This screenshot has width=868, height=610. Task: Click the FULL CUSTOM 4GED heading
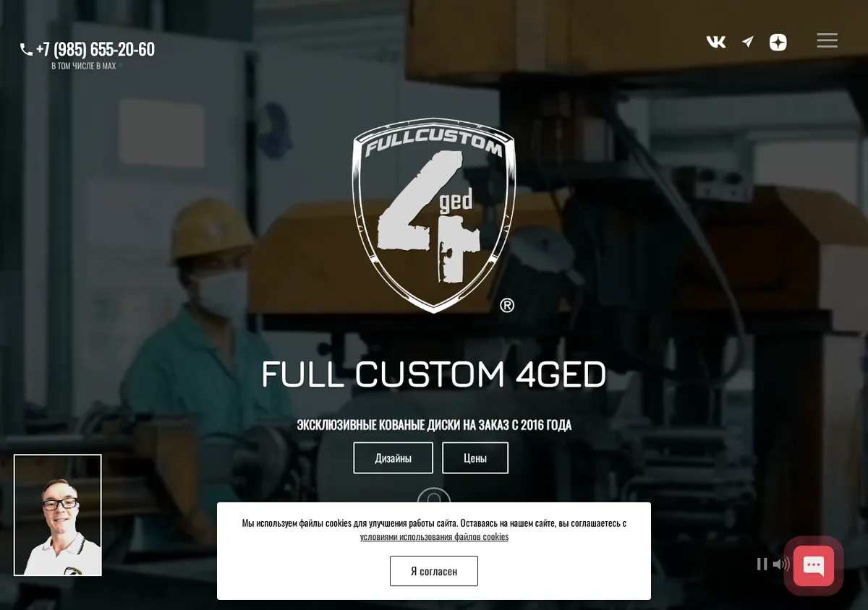click(434, 374)
